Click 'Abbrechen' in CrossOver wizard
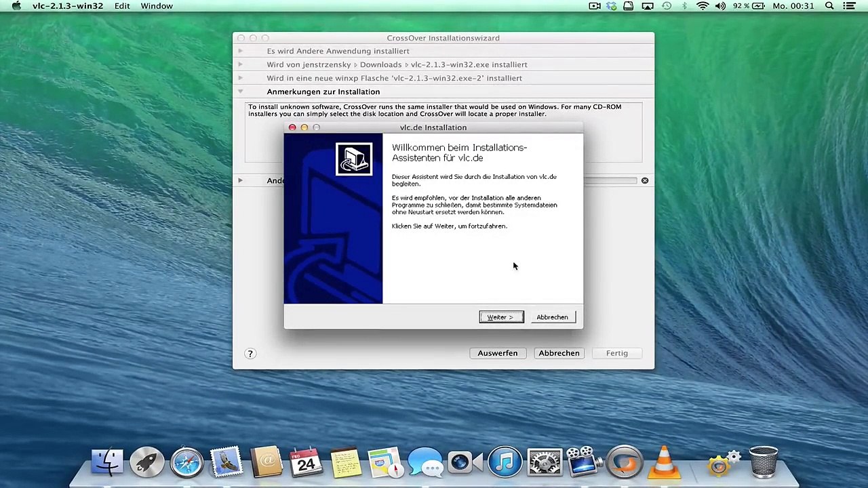The height and width of the screenshot is (488, 868). point(559,353)
